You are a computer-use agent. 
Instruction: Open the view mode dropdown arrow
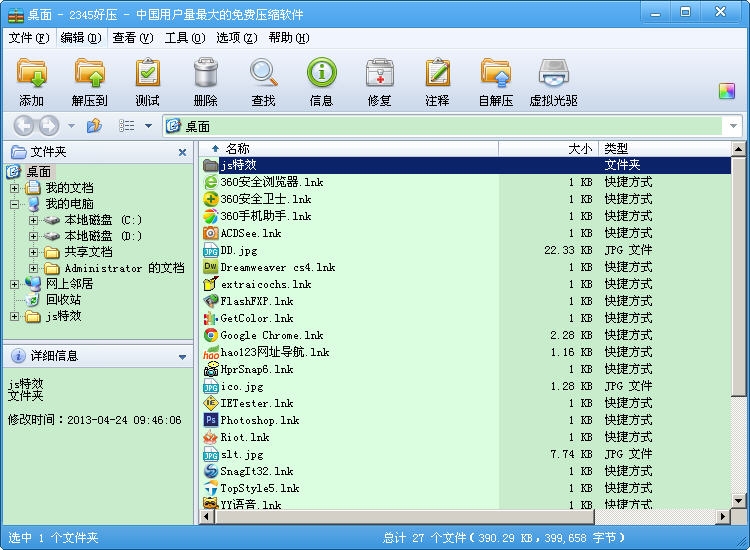pyautogui.click(x=148, y=126)
